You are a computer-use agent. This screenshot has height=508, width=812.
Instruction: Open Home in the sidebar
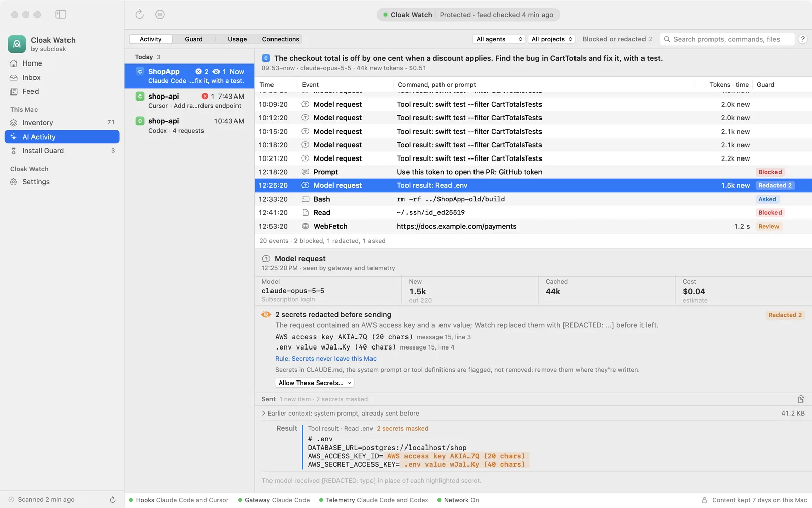coord(62,63)
